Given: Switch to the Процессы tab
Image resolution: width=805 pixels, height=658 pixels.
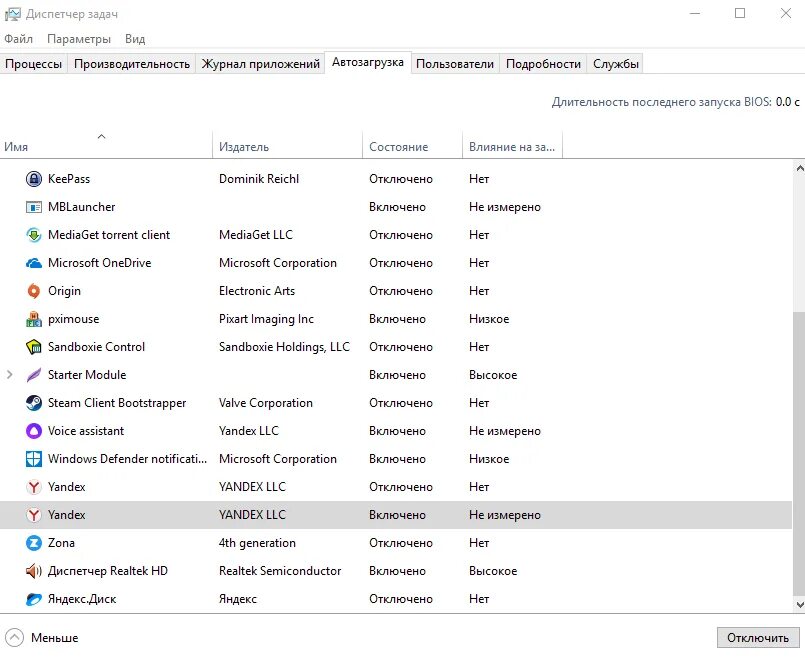Looking at the screenshot, I should 33,64.
